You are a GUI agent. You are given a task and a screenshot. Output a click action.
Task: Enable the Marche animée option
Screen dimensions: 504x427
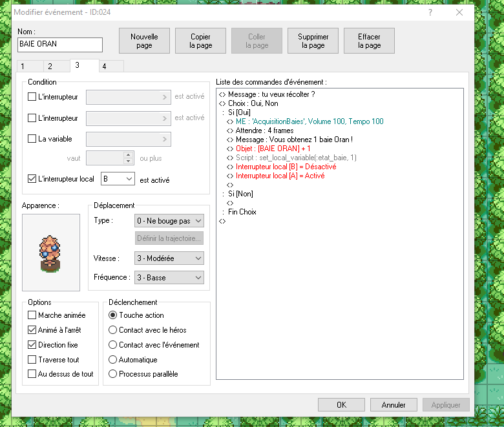(x=32, y=315)
